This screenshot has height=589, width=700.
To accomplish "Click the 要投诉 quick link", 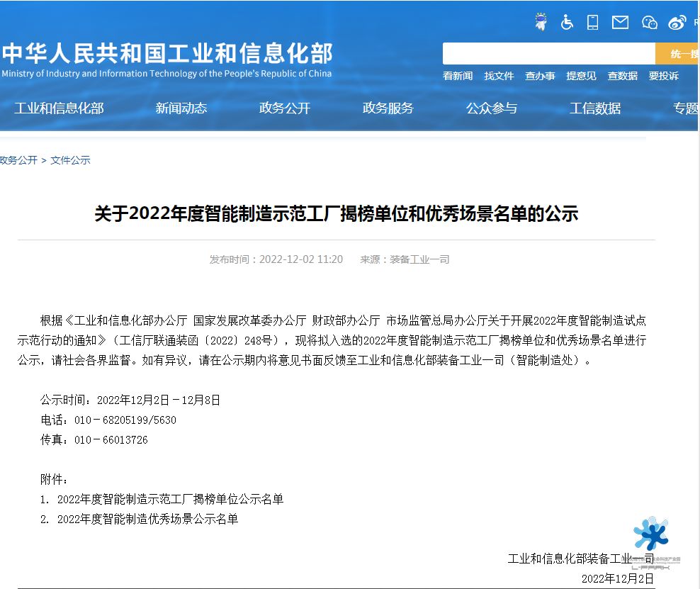I will [x=663, y=76].
